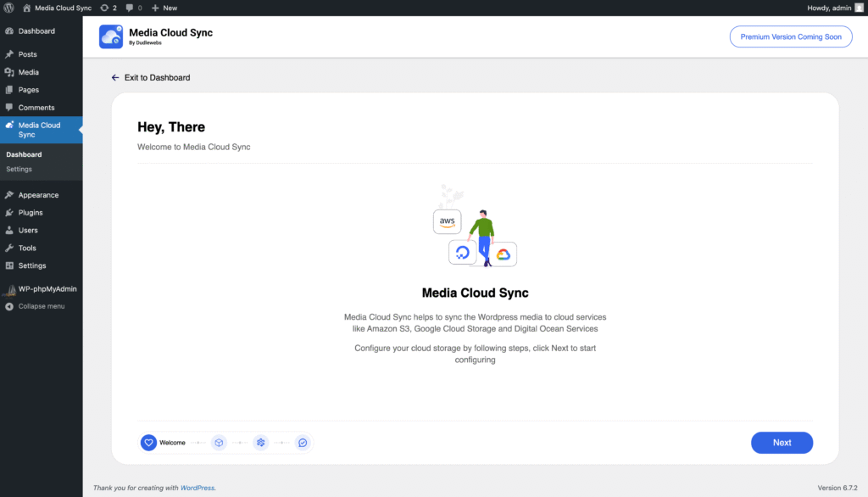Follow the WordPress footer link
The image size is (868, 497).
pyautogui.click(x=197, y=489)
